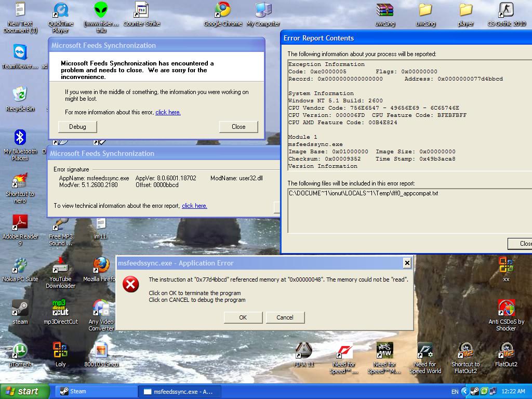532x399 pixels.
Task: Open Shortcut to FlatOut2
Action: coord(465,358)
